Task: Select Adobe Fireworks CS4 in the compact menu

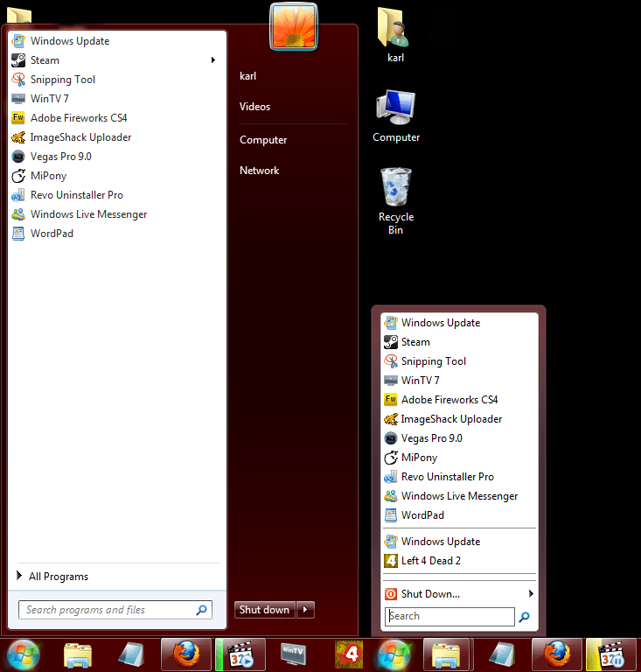Action: tap(459, 400)
